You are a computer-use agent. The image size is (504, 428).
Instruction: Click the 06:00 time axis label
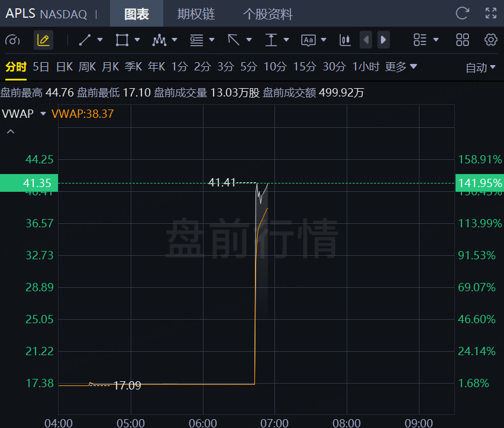point(202,423)
